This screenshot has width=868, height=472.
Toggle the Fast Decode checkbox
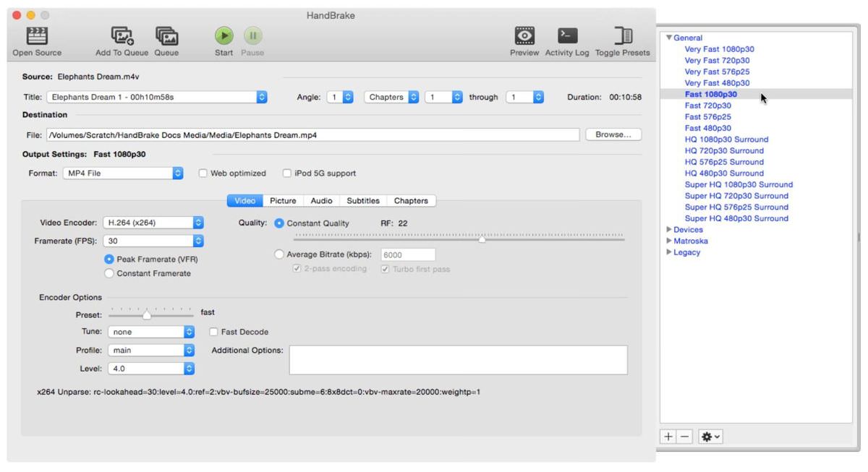pyautogui.click(x=213, y=332)
